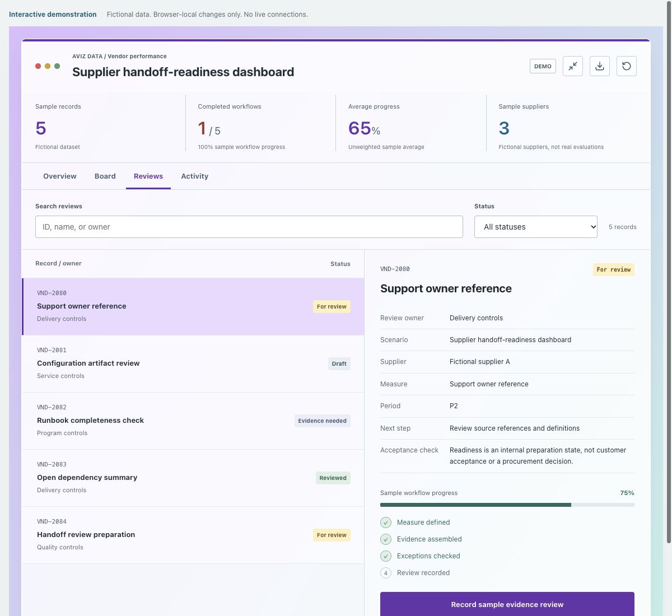Screen dimensions: 672x616
Task: Click the 75% progress percentage label
Action: pyautogui.click(x=627, y=493)
